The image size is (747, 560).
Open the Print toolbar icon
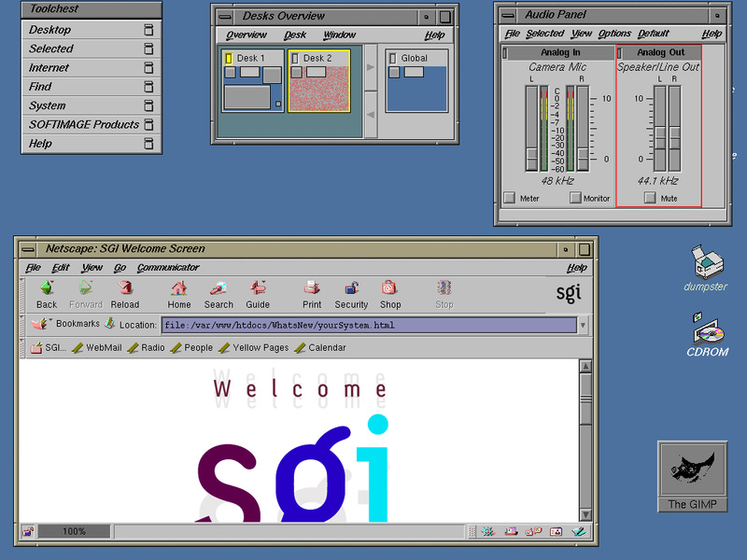pos(311,292)
